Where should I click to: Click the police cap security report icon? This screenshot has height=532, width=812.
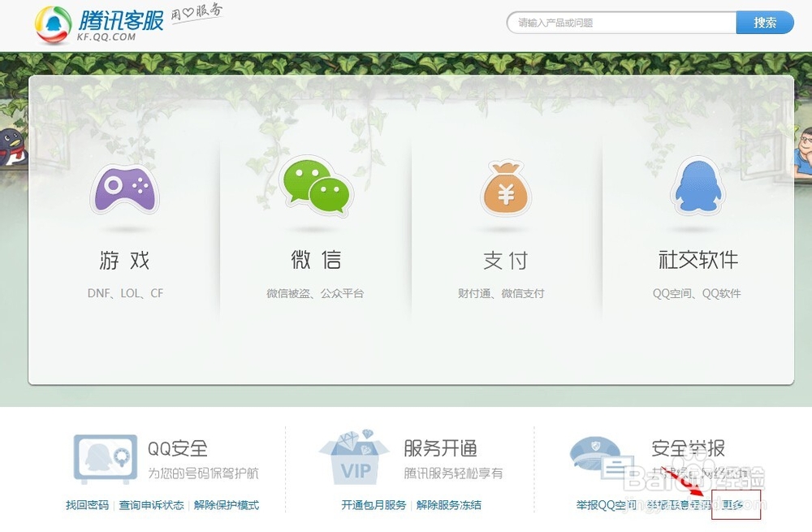point(601,457)
